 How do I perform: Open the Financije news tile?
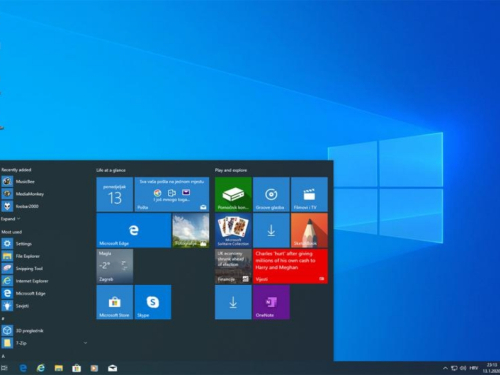[233, 266]
